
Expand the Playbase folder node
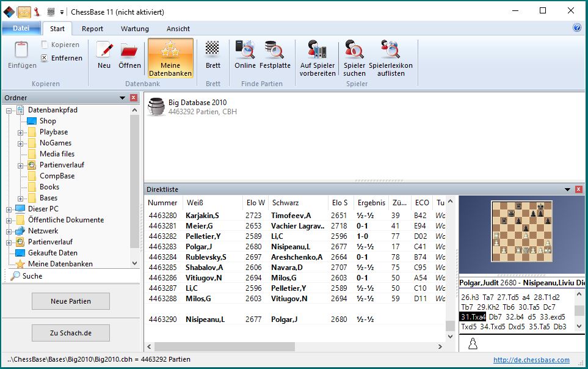pos(21,132)
